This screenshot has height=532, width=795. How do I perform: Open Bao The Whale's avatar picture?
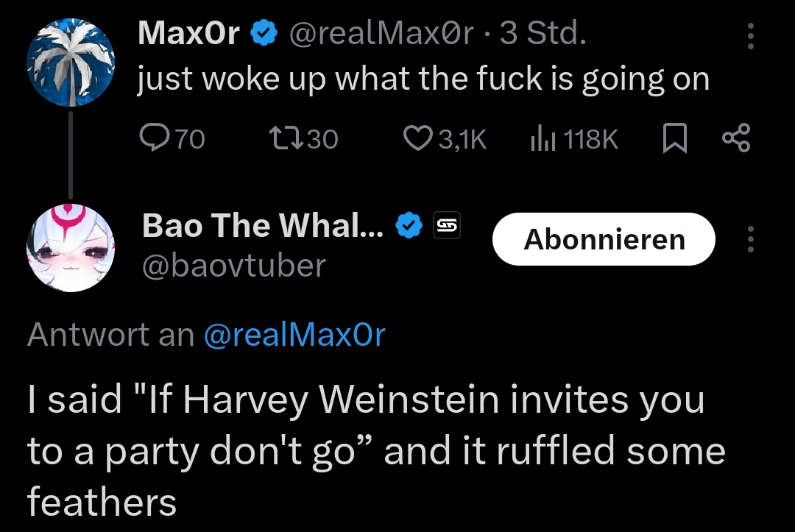[71, 246]
